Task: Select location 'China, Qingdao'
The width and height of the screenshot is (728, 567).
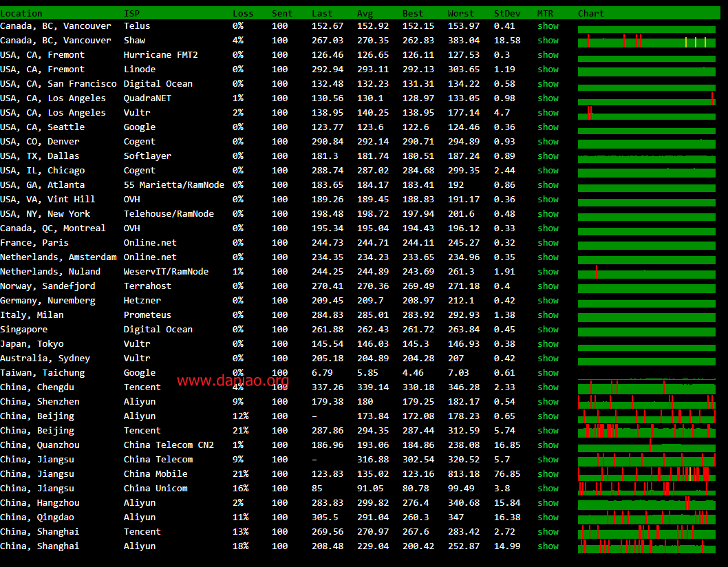Action: point(37,517)
